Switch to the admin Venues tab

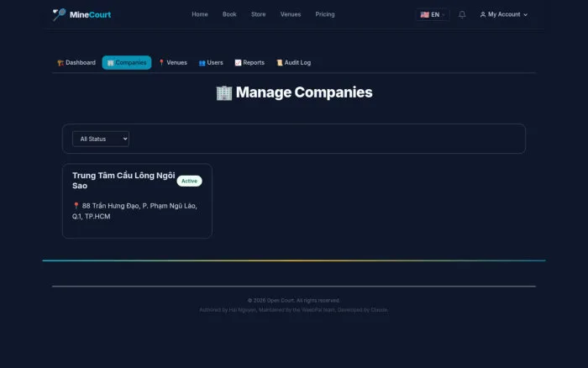point(173,63)
